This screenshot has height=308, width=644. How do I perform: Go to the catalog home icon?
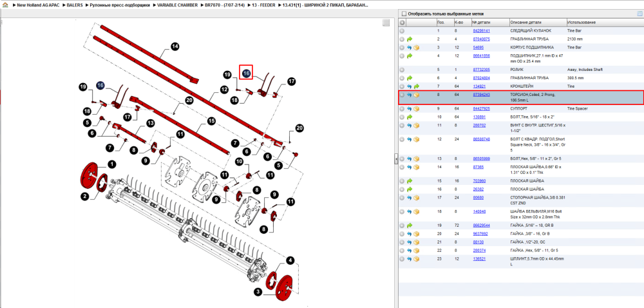point(5,5)
